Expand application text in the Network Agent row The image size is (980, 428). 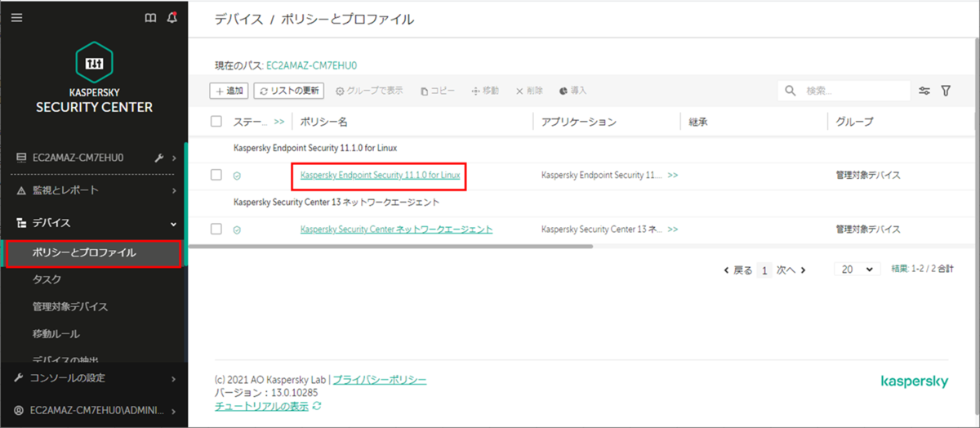click(673, 230)
